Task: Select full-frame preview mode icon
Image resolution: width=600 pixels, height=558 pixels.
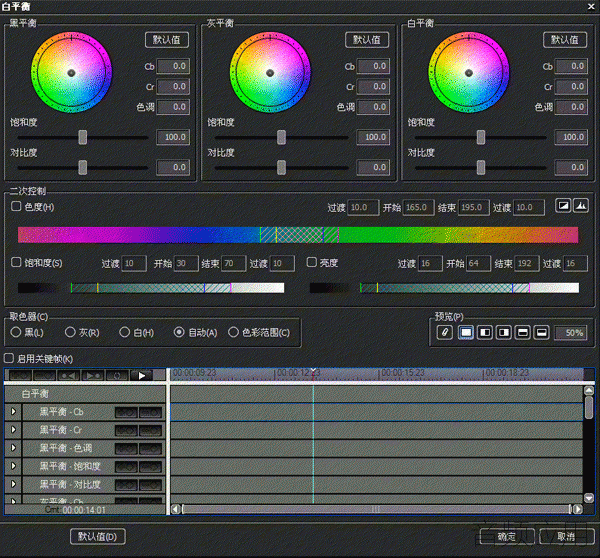Action: coord(466,332)
